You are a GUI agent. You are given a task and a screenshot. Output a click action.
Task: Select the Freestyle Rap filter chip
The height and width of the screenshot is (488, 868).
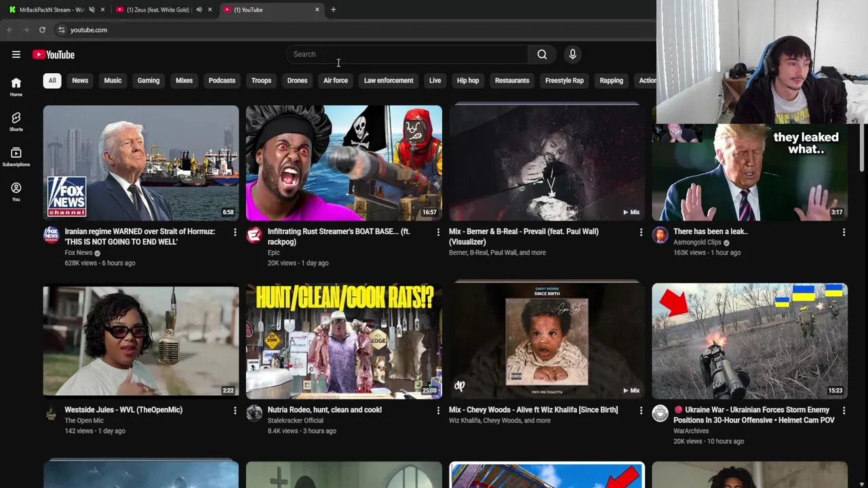pyautogui.click(x=564, y=81)
